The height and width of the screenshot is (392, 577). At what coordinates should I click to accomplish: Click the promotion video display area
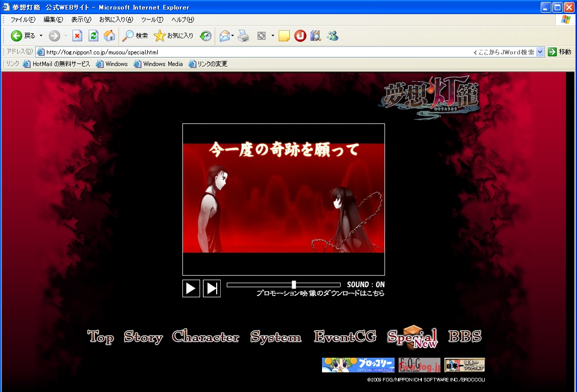(284, 200)
